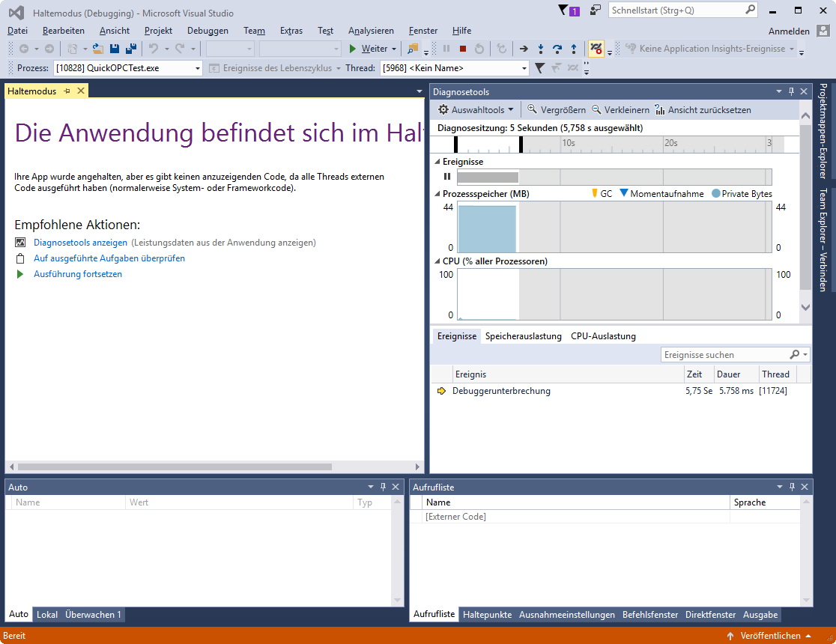Select the [Externer Code] call stack row

[605, 517]
